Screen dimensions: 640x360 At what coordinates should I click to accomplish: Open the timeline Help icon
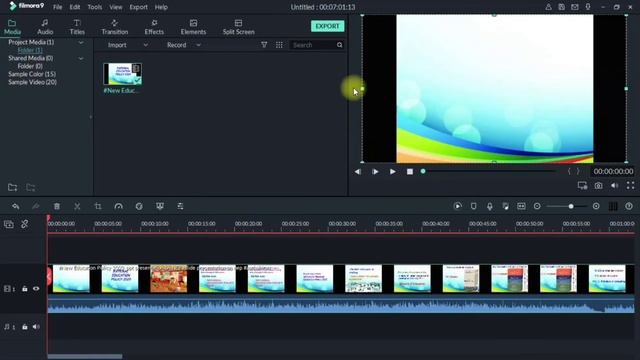629,207
